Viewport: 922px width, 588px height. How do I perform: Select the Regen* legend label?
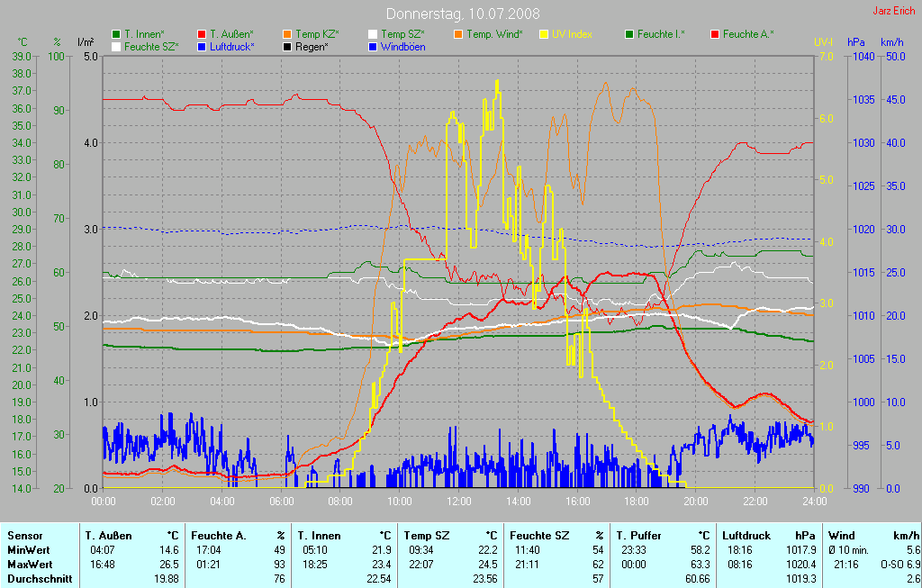312,47
